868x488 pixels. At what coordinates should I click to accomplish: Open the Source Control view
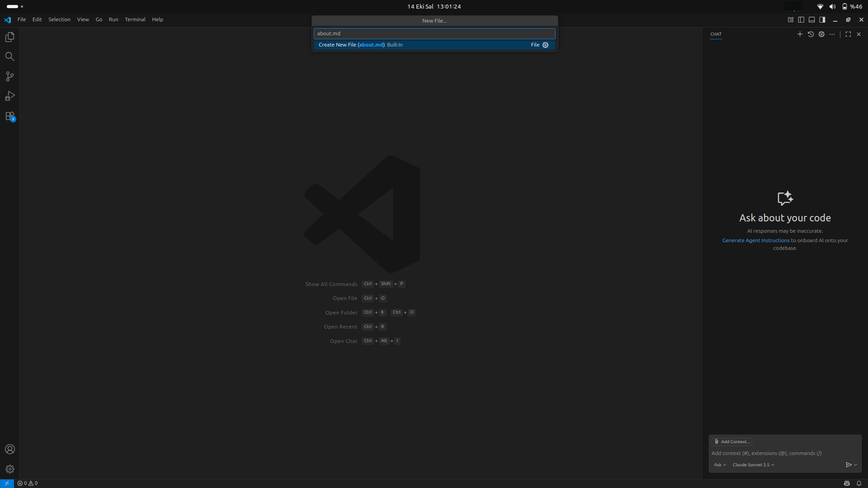click(9, 76)
